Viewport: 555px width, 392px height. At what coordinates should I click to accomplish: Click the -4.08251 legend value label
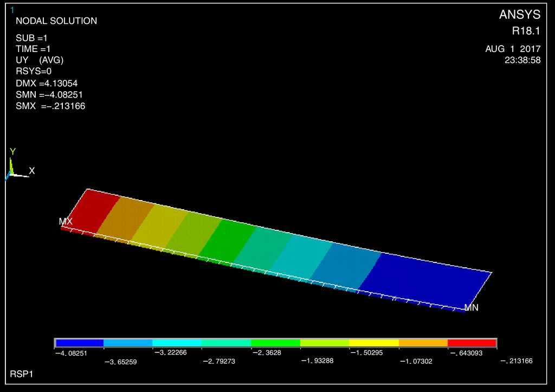[72, 353]
